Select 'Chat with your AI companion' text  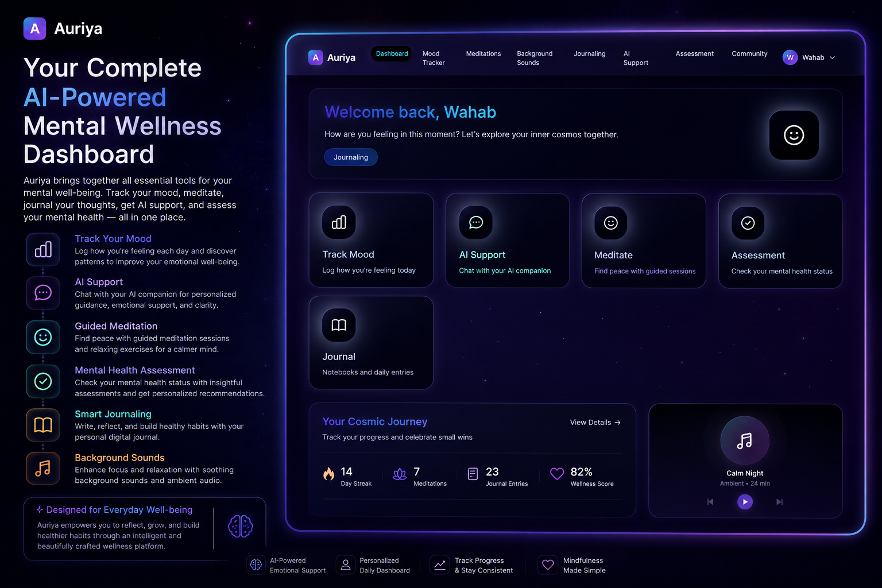tap(505, 270)
